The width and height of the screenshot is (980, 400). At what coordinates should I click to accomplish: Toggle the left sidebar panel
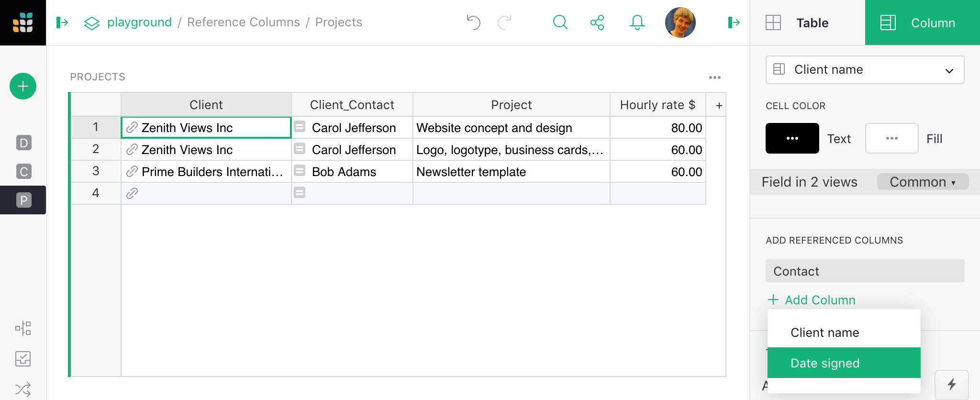click(62, 22)
